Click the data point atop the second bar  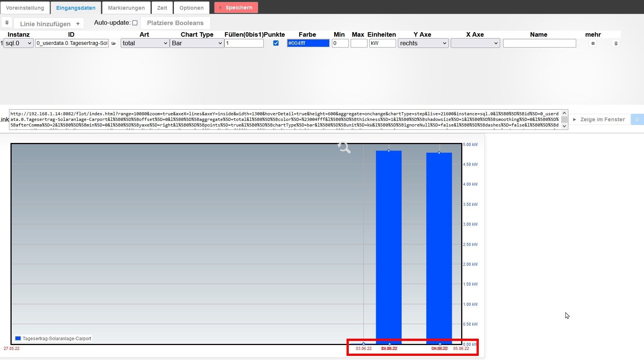coord(439,153)
